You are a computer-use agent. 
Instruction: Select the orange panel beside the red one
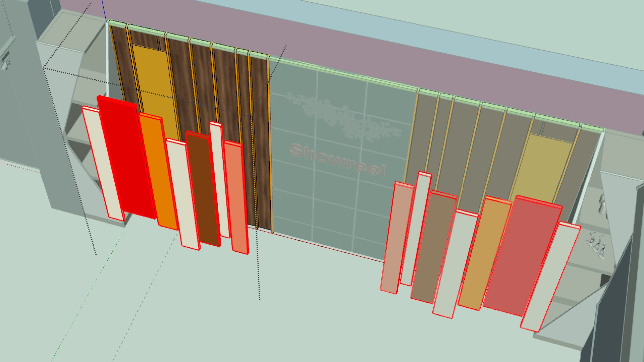click(158, 171)
